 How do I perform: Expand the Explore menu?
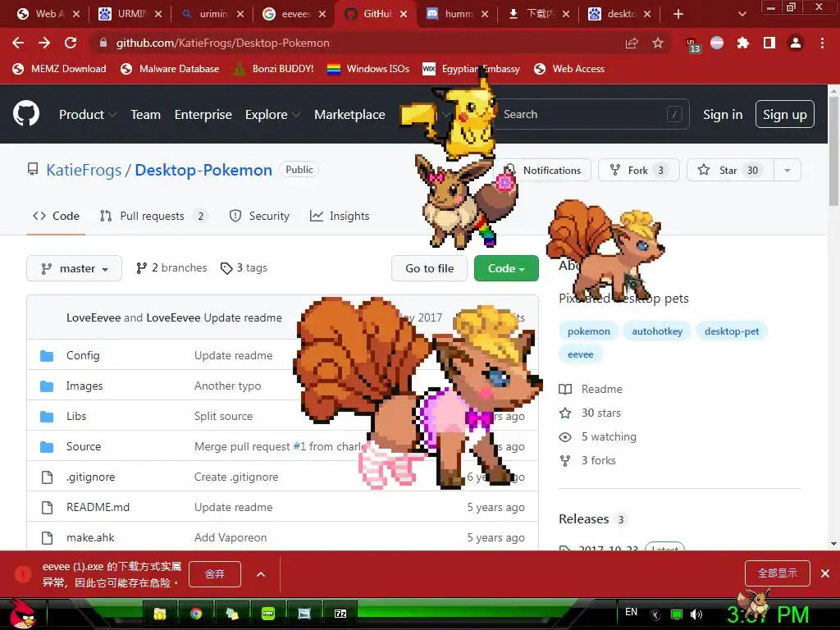coord(272,115)
